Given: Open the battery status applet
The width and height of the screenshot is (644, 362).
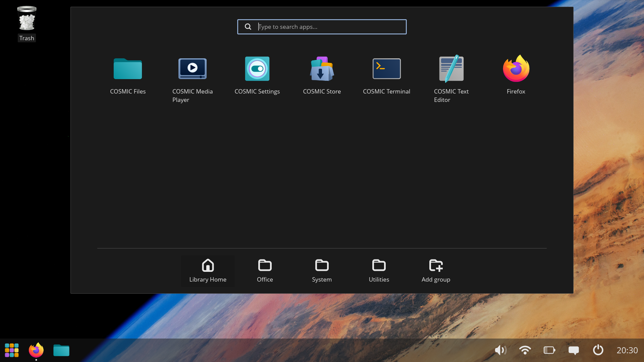Looking at the screenshot, I should 549,350.
